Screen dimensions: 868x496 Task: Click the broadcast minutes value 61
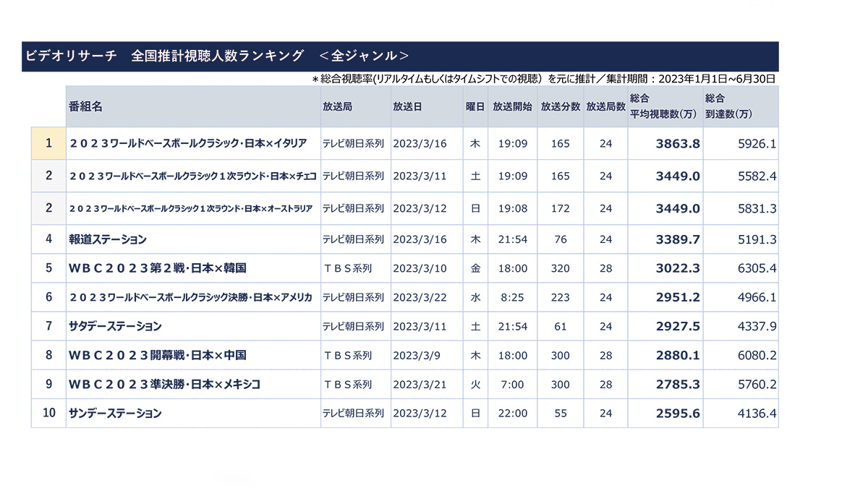click(x=561, y=327)
